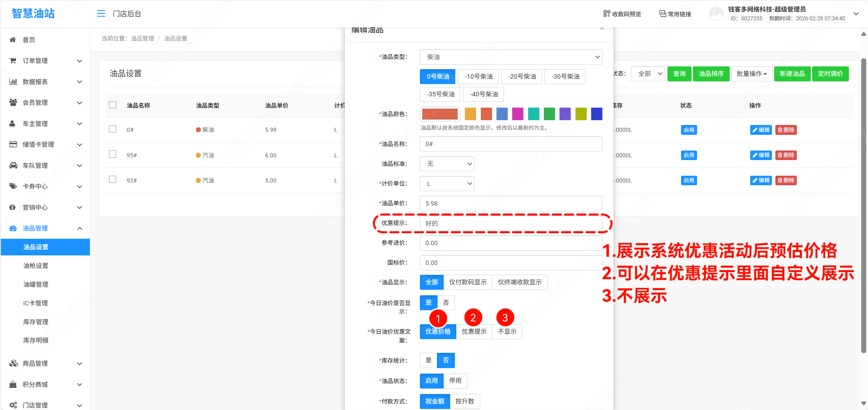
Task: Open the oil type dropdown showing 柴油
Action: pyautogui.click(x=510, y=57)
